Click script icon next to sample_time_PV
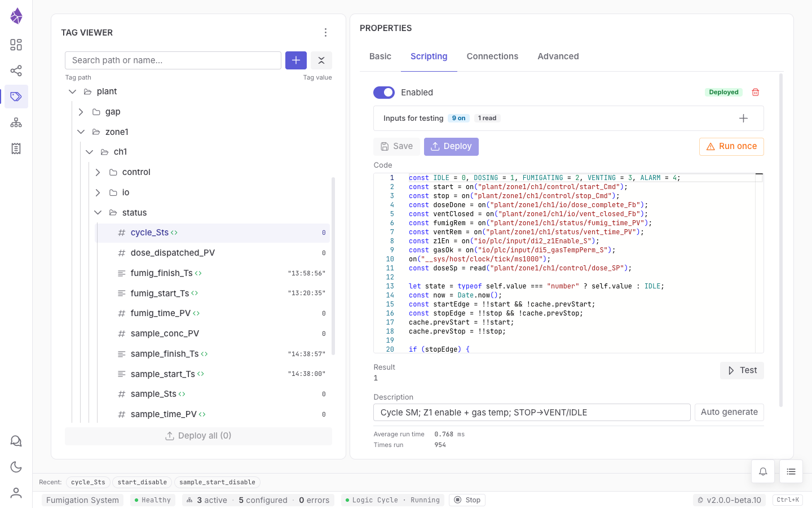Viewport: 812px width, 508px height. (x=202, y=414)
